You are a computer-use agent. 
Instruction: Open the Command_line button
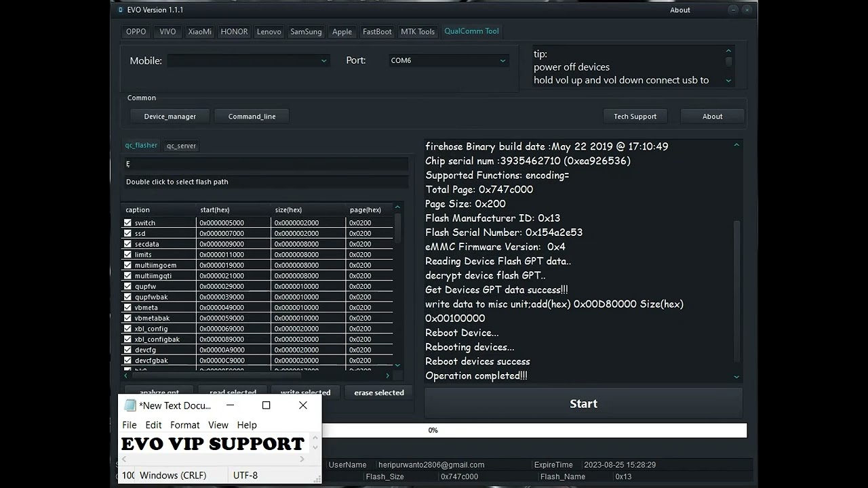pos(252,117)
